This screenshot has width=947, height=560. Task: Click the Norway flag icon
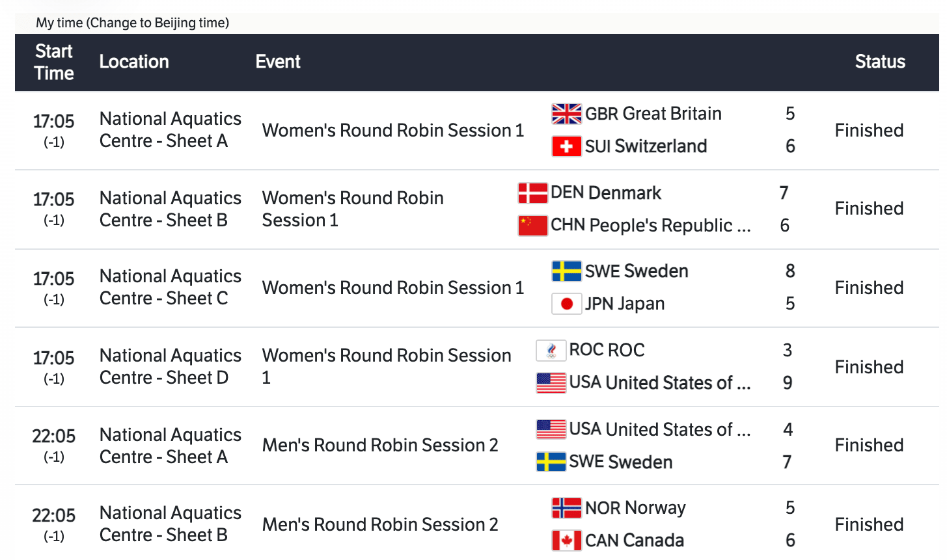coord(566,508)
